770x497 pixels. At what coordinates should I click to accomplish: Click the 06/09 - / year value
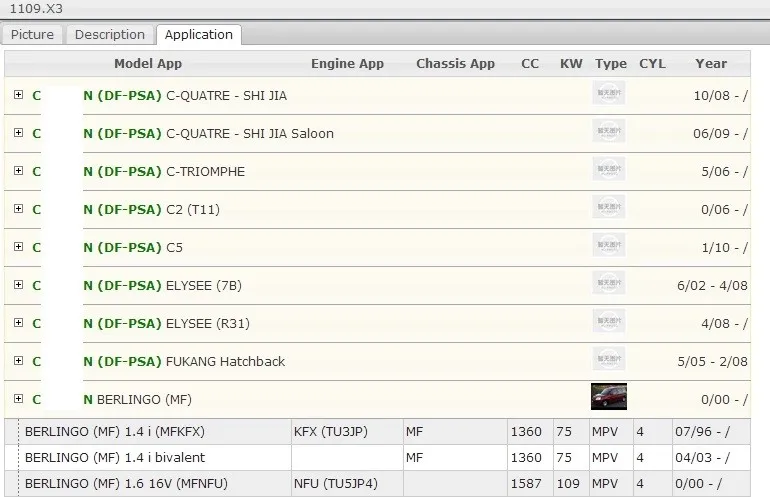pos(720,134)
